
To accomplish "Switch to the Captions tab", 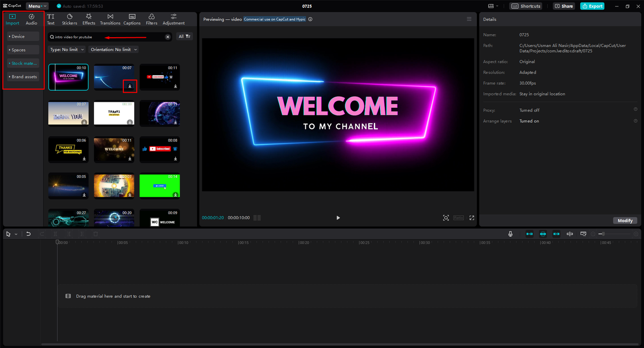I will tap(132, 20).
